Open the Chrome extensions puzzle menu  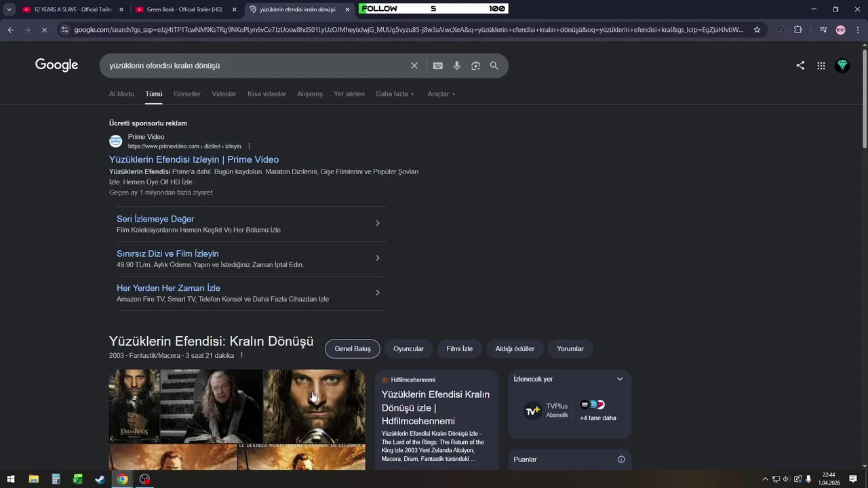coord(798,30)
